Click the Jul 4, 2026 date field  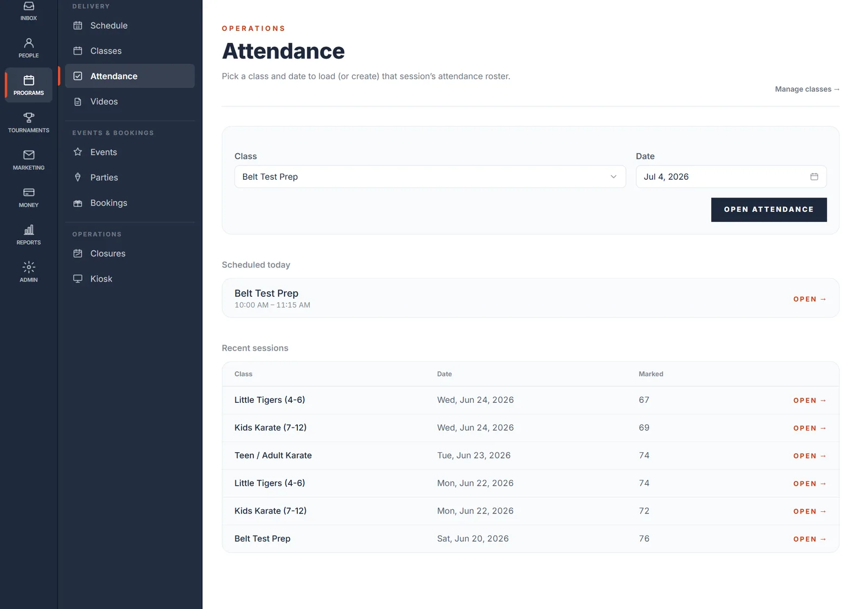731,177
